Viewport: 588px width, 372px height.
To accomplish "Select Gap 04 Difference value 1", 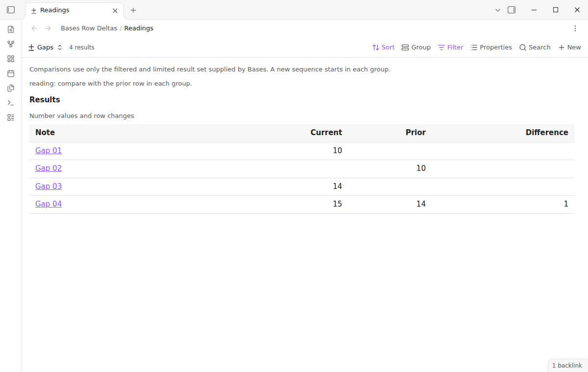I will pyautogui.click(x=566, y=204).
